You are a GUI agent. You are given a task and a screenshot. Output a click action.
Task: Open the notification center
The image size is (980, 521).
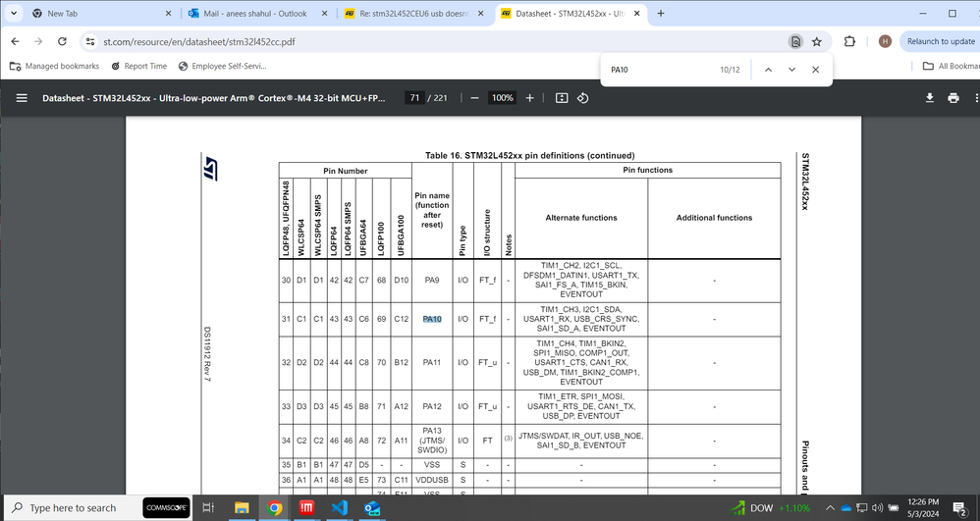click(x=960, y=508)
